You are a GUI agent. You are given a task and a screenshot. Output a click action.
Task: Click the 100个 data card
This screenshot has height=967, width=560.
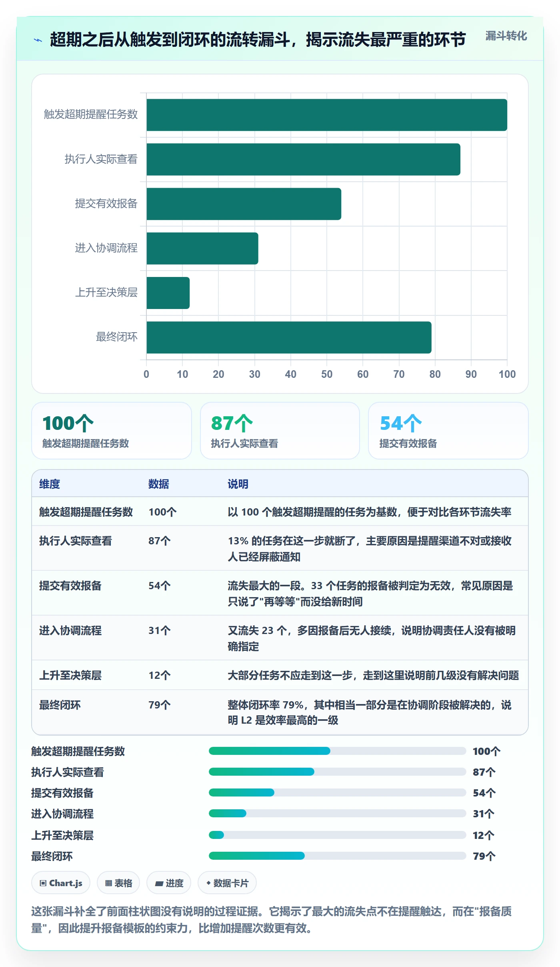pyautogui.click(x=112, y=431)
